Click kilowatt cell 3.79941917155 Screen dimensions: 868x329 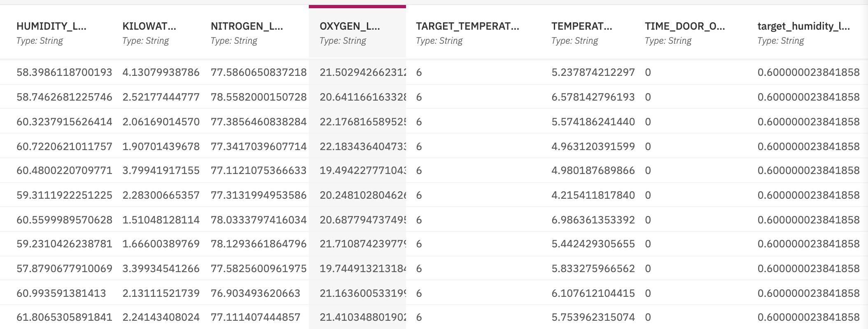click(x=161, y=171)
